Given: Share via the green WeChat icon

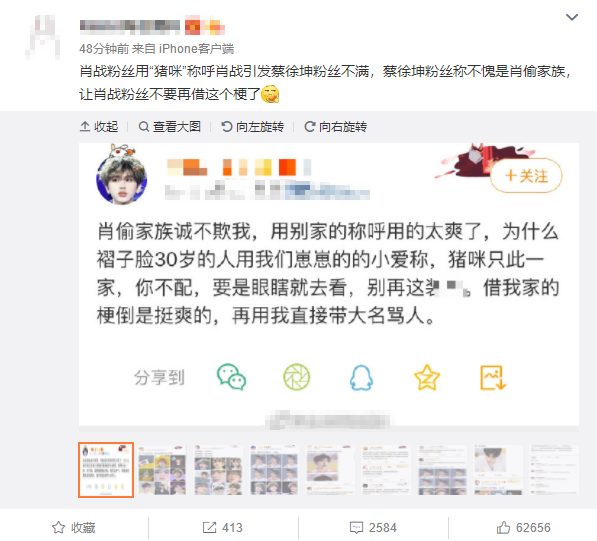Looking at the screenshot, I should (231, 377).
